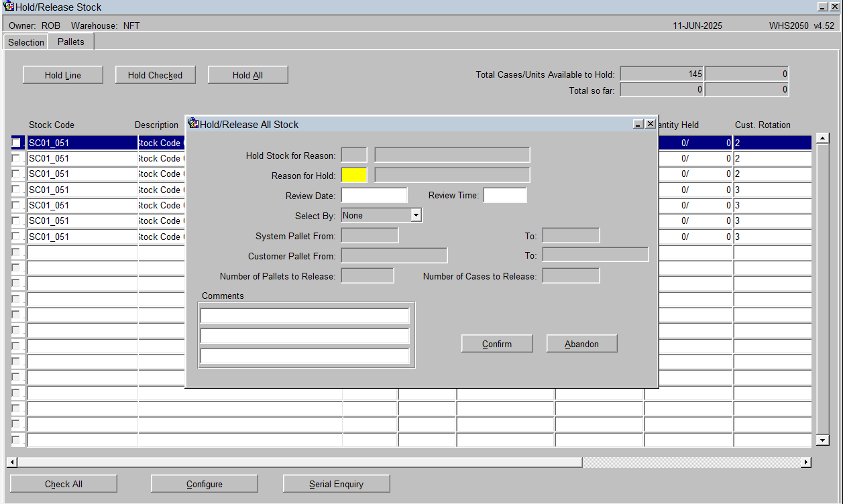Click the customer pallet To field

596,255
